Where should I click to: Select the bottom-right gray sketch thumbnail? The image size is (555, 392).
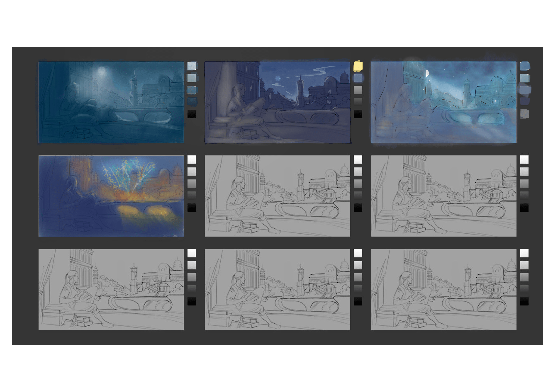(x=444, y=290)
